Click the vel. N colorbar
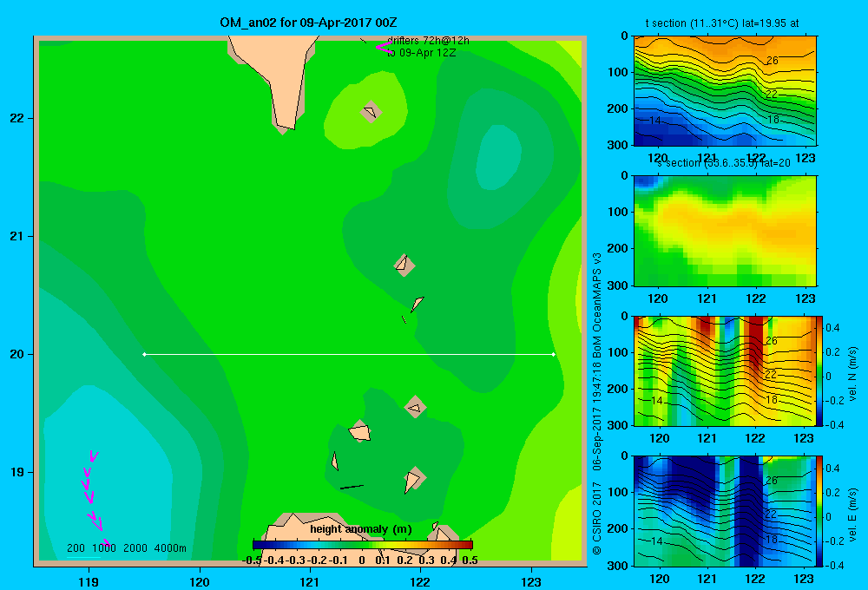 (819, 370)
